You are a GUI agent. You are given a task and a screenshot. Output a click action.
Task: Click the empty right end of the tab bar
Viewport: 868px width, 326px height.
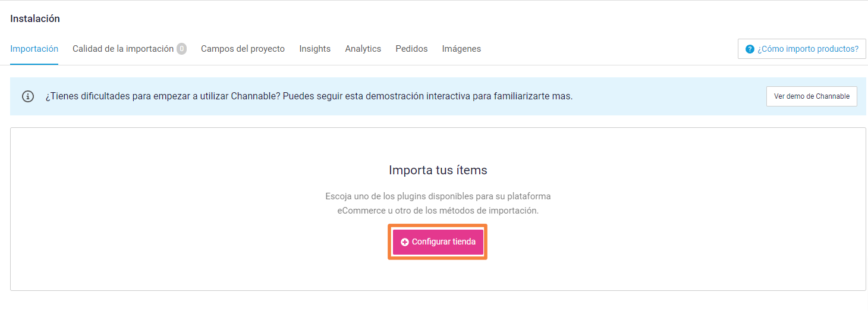606,49
